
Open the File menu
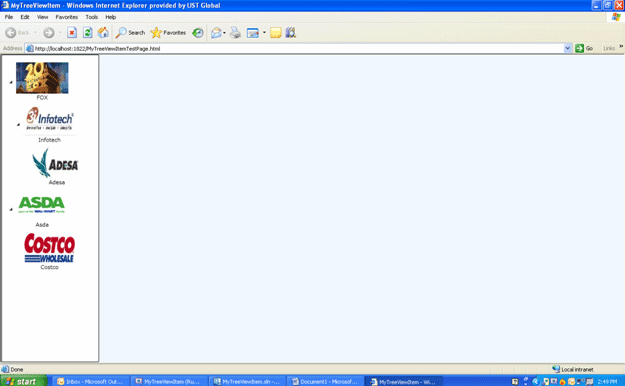[x=9, y=17]
